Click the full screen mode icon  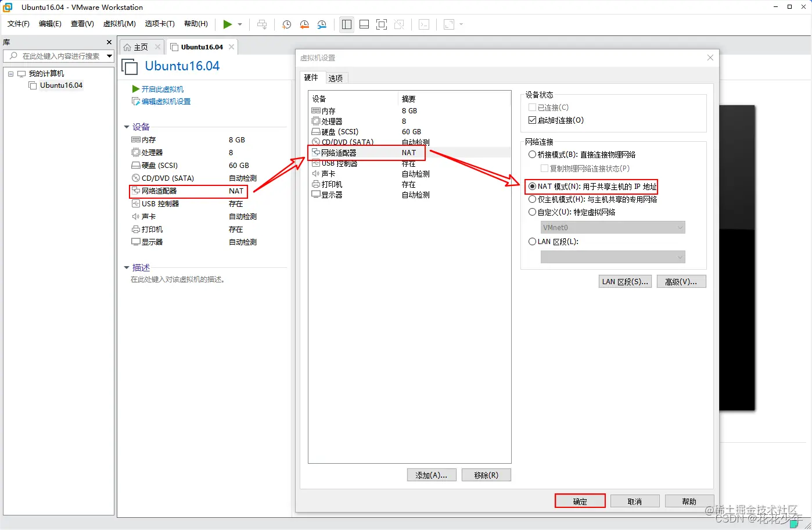coord(382,24)
